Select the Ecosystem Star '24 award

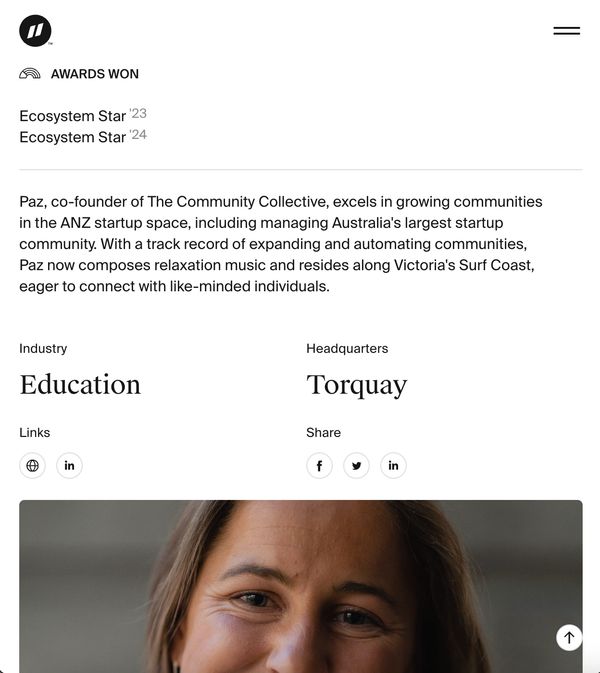click(83, 136)
